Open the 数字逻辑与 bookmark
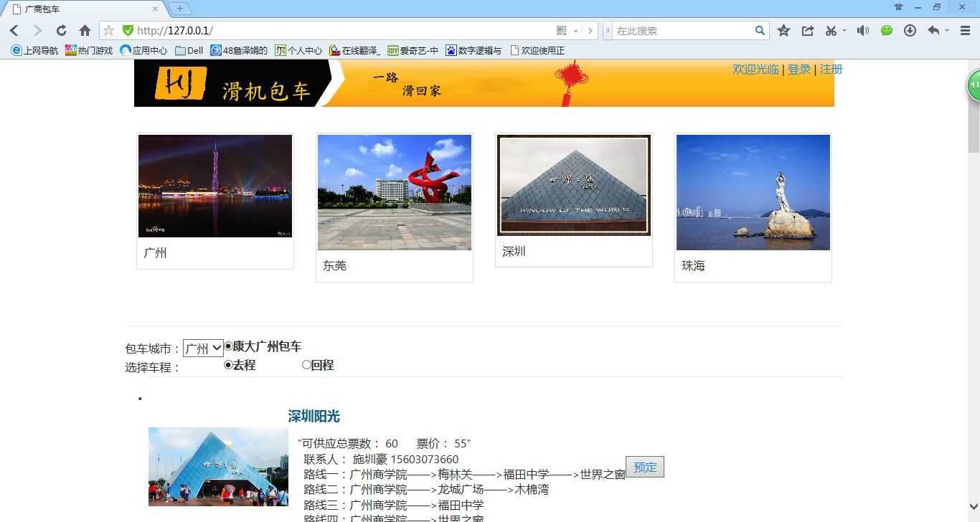Viewport: 980px width, 522px height. tap(473, 51)
